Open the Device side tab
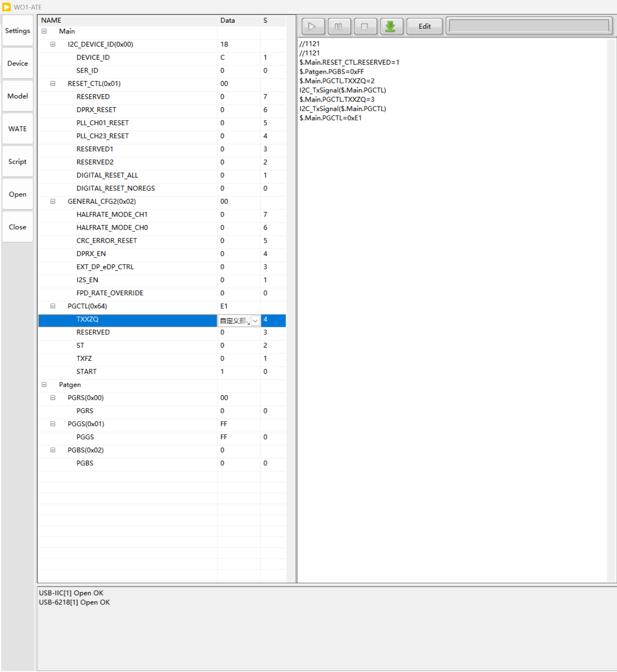The width and height of the screenshot is (617, 672). coord(17,63)
